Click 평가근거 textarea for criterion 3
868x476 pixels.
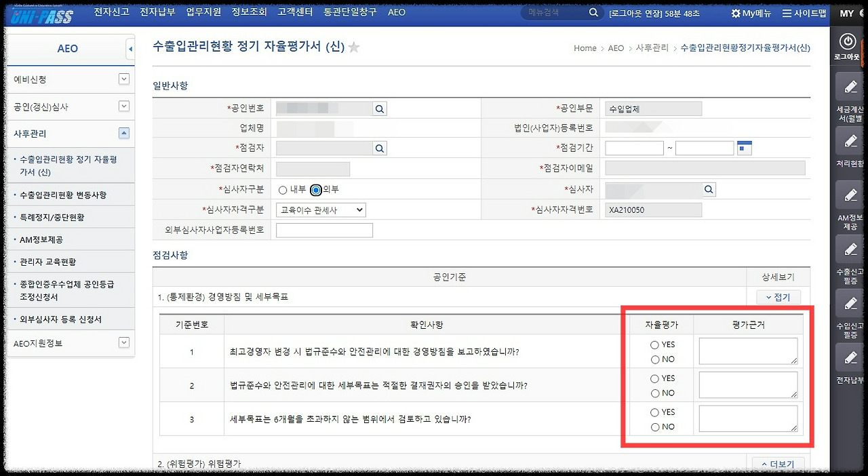(748, 419)
